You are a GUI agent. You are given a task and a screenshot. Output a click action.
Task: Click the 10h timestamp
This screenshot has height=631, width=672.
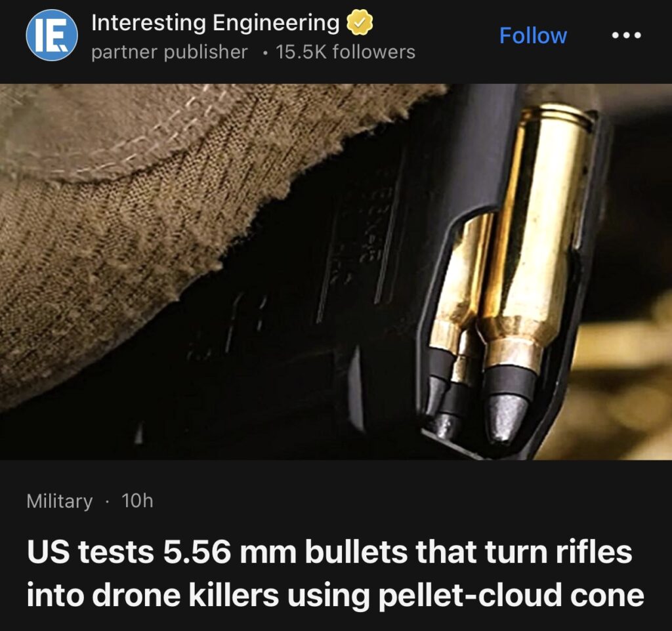[x=137, y=500]
